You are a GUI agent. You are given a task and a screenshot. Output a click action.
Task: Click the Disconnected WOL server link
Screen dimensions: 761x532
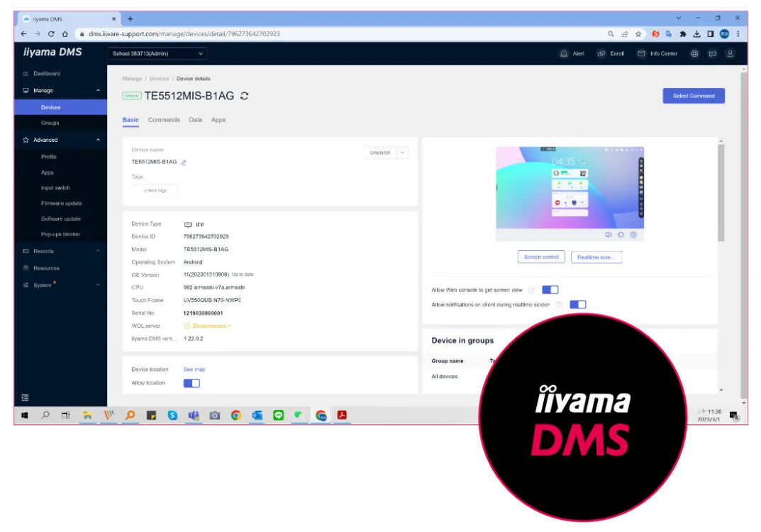coord(211,326)
